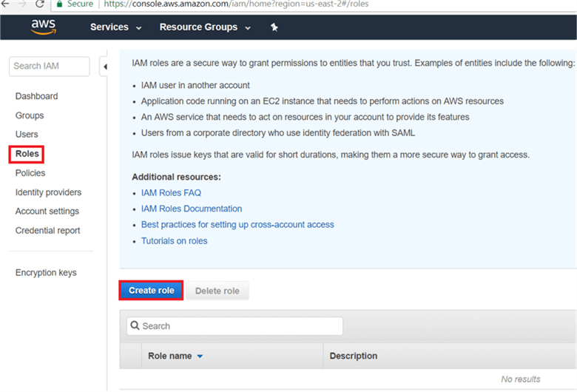The image size is (577, 392).
Task: Click the browser reload icon
Action: click(40, 4)
